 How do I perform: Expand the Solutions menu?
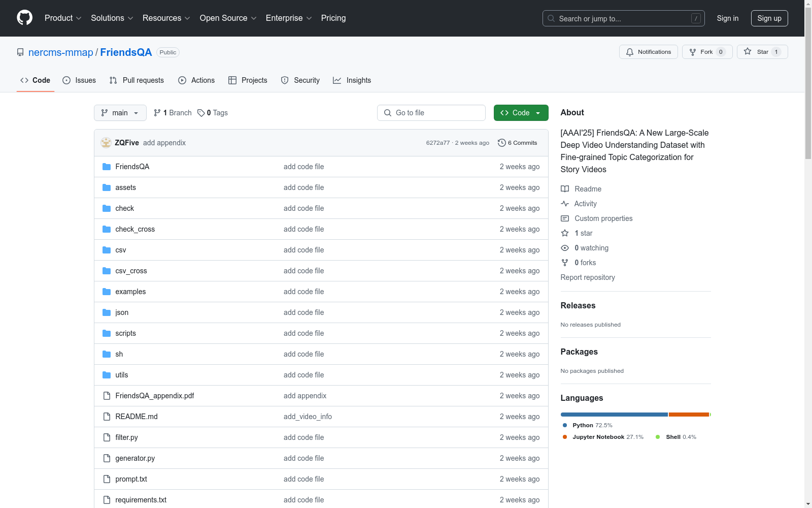tap(112, 18)
